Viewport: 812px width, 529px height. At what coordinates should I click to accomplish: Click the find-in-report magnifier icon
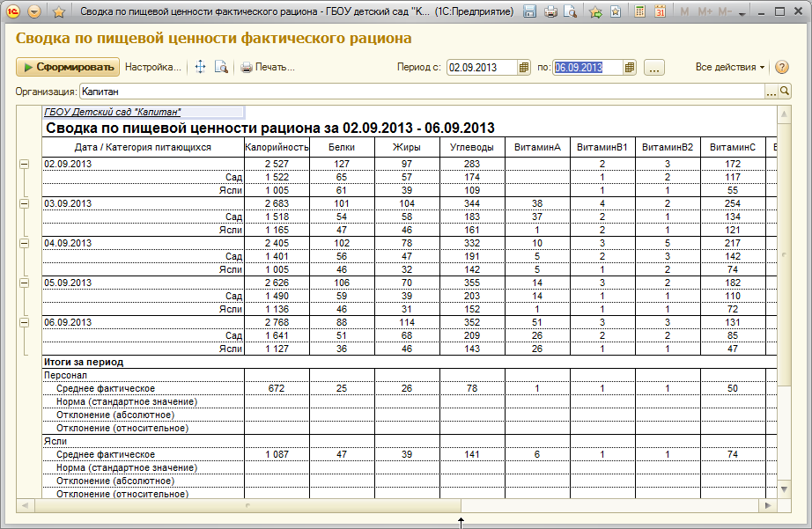coord(221,67)
